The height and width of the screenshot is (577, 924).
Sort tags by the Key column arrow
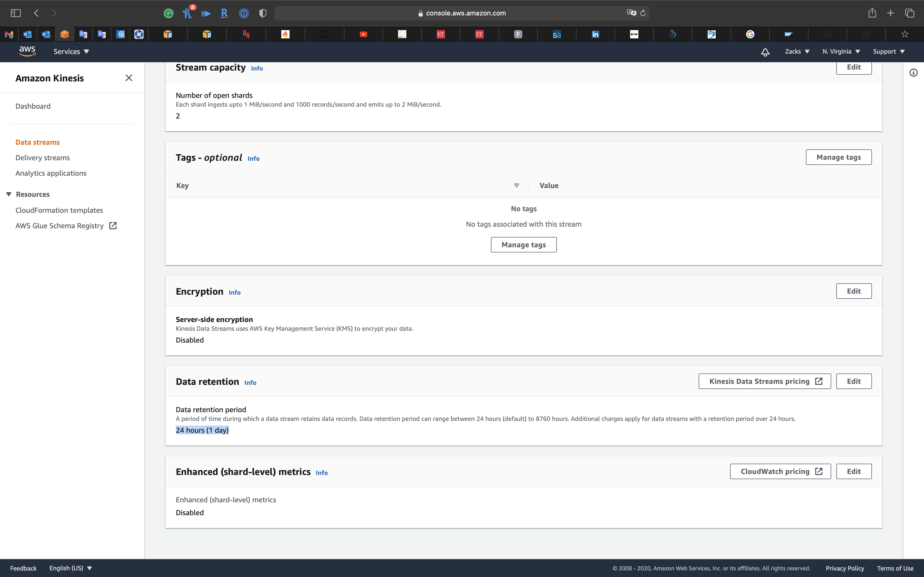point(516,185)
